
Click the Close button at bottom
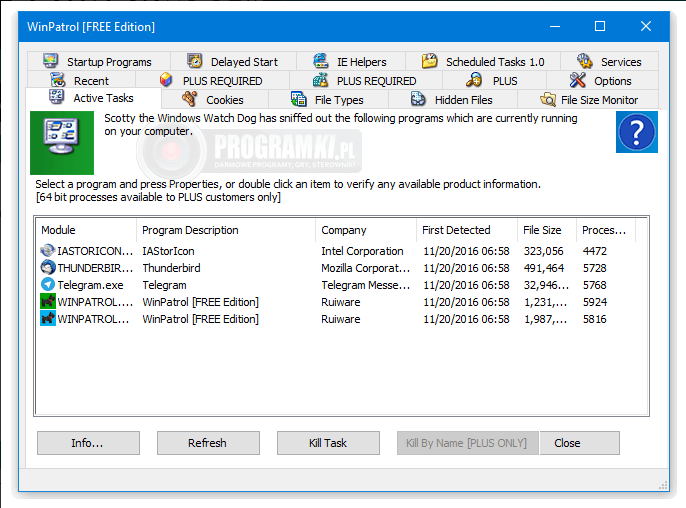coord(580,443)
